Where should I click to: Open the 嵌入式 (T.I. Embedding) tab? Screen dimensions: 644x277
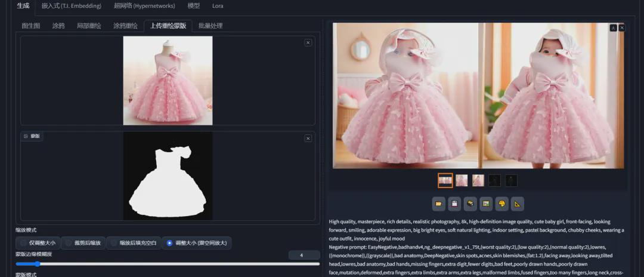tap(72, 6)
